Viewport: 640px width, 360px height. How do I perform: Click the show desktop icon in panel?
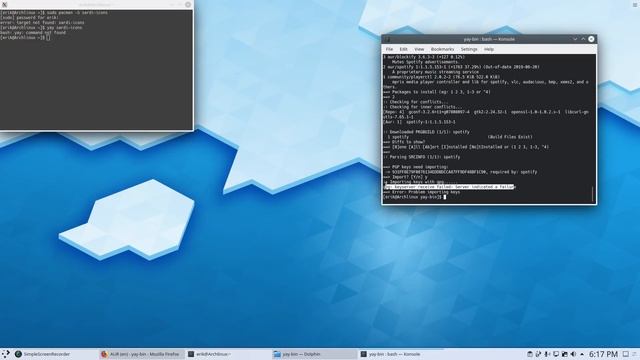(x=625, y=354)
